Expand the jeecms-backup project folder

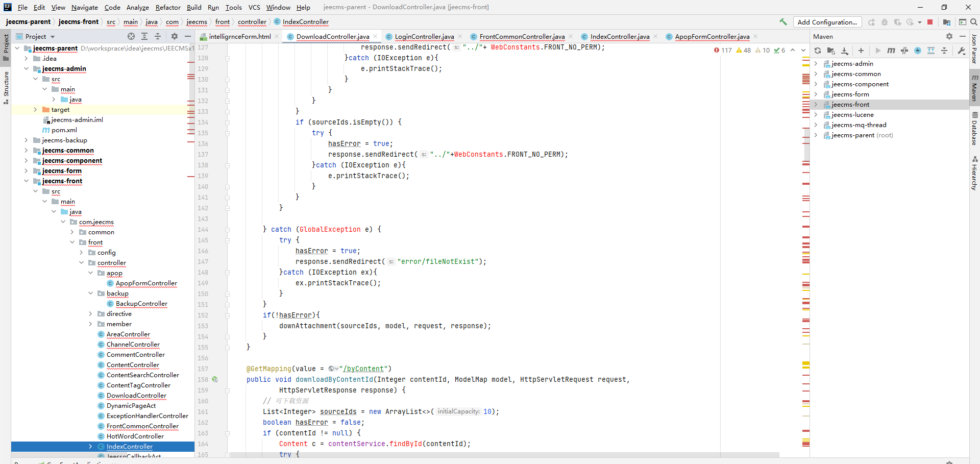pyautogui.click(x=26, y=140)
